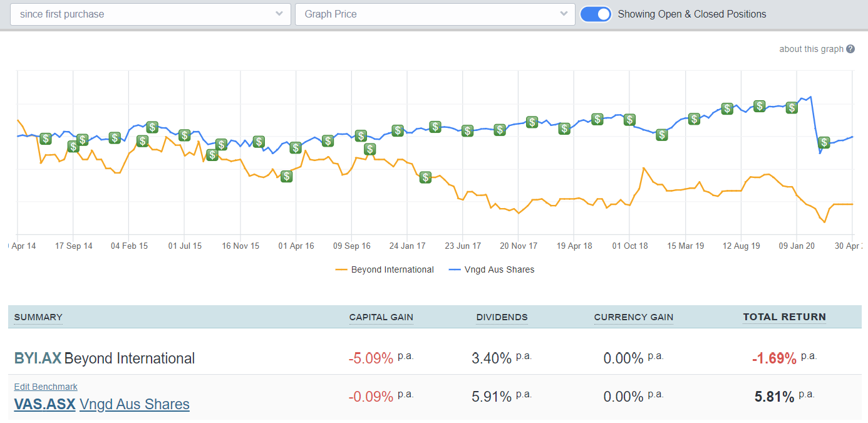Click dividend marker just before 09 Jan 20
This screenshot has width=868, height=423.
click(792, 107)
